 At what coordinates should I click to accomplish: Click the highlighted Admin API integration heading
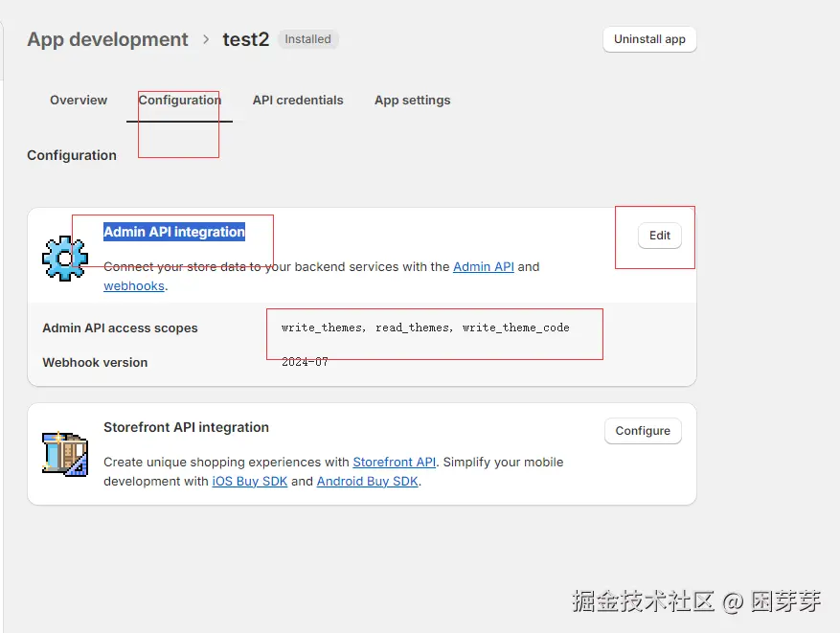click(174, 232)
